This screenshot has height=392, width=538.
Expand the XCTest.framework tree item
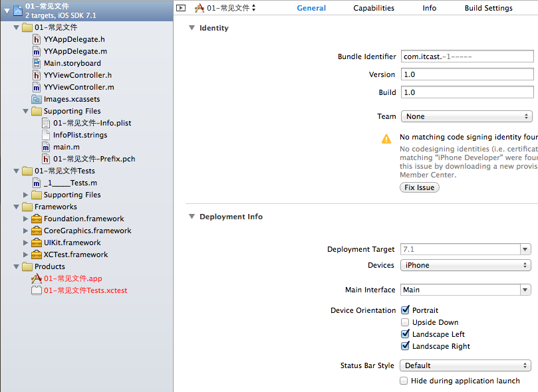[x=25, y=254]
